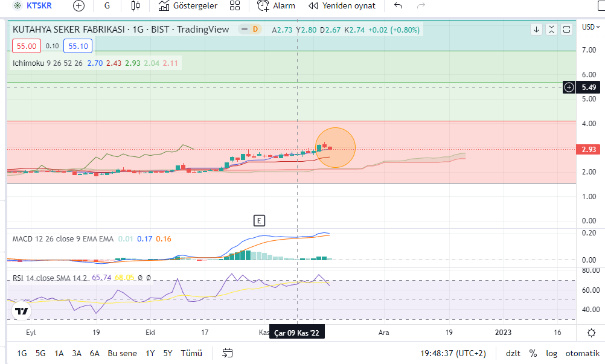Image resolution: width=605 pixels, height=364 pixels.
Task: Open go-to-date calendar icon
Action: tap(228, 353)
